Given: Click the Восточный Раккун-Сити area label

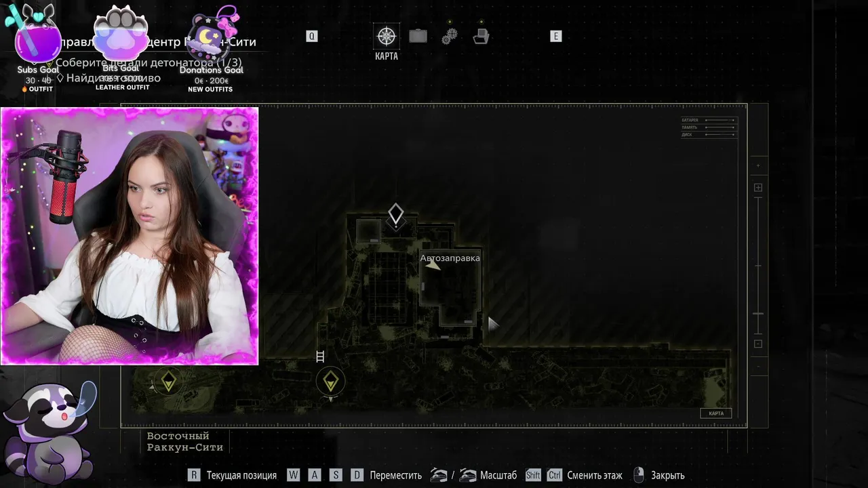Looking at the screenshot, I should [185, 441].
